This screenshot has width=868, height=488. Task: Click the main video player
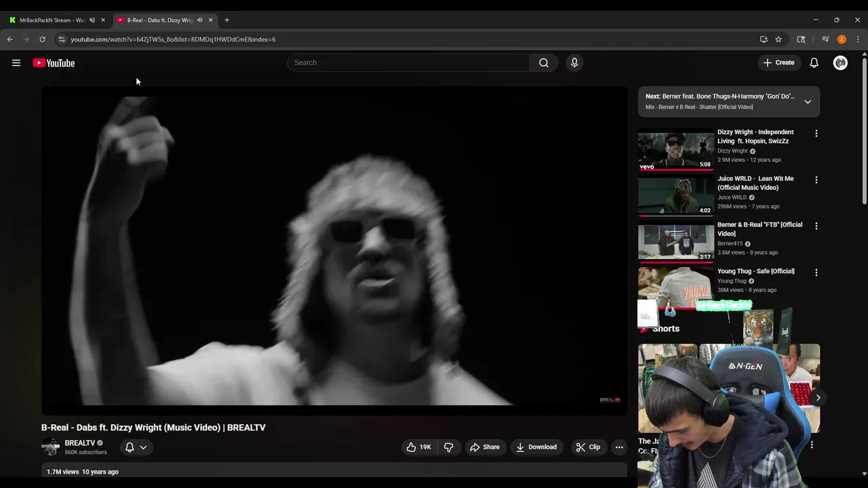point(334,251)
